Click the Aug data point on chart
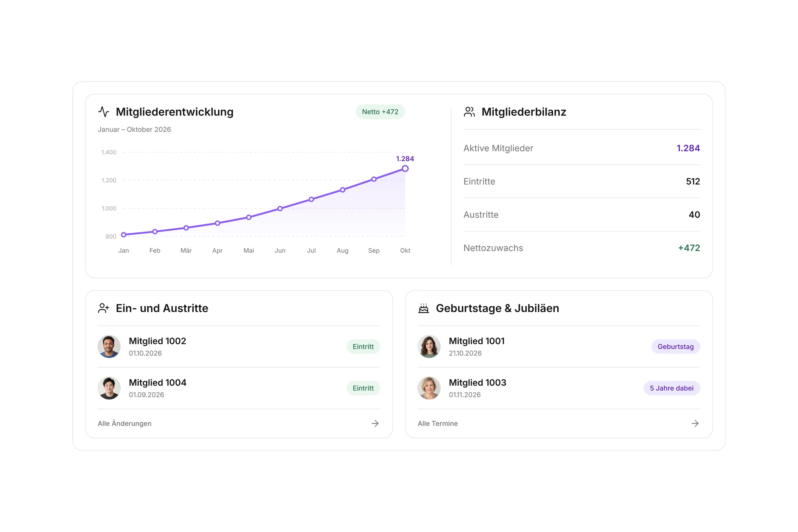Viewport: 798px width, 532px height. [342, 190]
